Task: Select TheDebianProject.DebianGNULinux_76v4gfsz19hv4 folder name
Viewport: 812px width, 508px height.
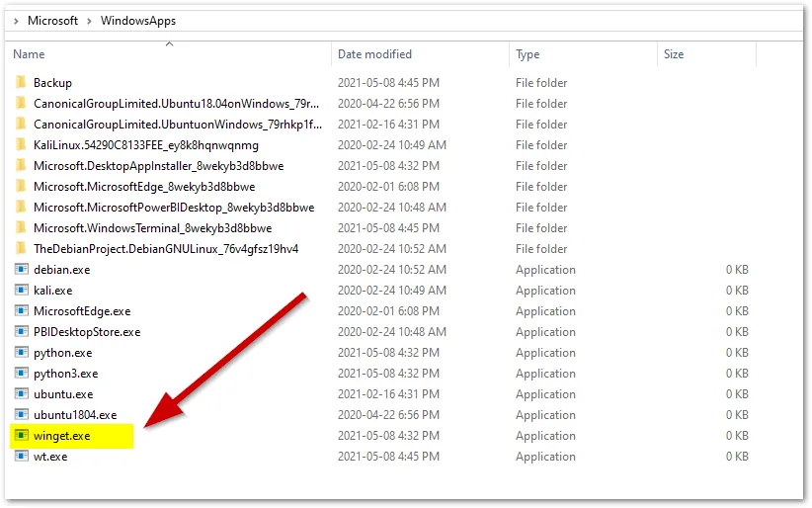Action: point(166,249)
